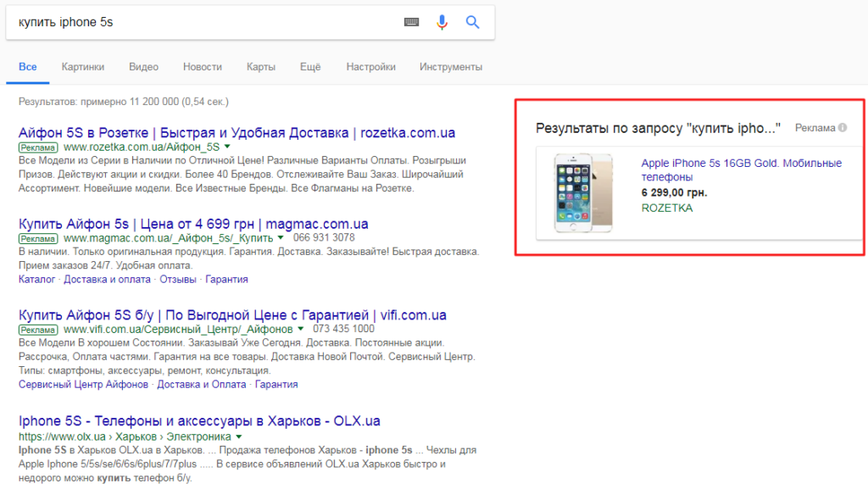Switch to the Картинки tab
868x489 pixels.
click(83, 67)
